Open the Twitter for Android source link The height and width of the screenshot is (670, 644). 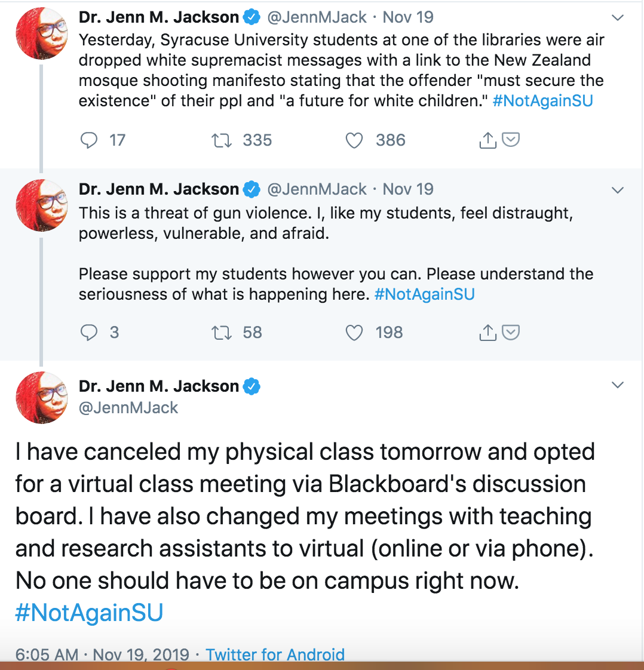coord(275,654)
